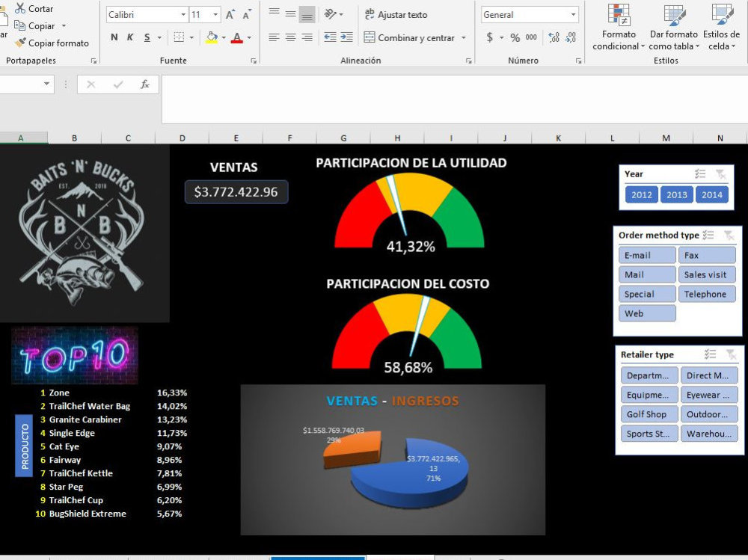Select Web in Order method slicer
This screenshot has height=560, width=748.
coord(647,313)
